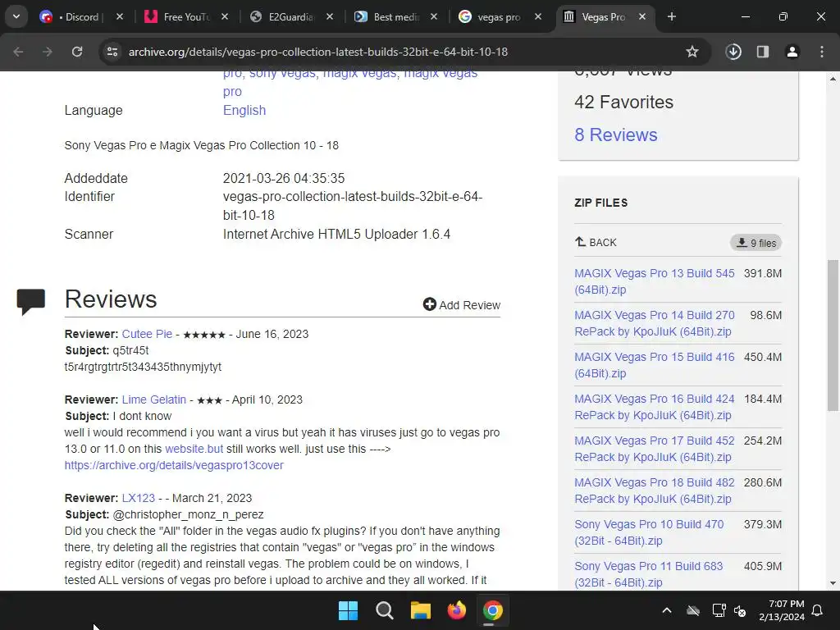840x630 pixels.
Task: Download MAGIX Vegas Pro 15 Build 416 zip
Action: (x=654, y=365)
